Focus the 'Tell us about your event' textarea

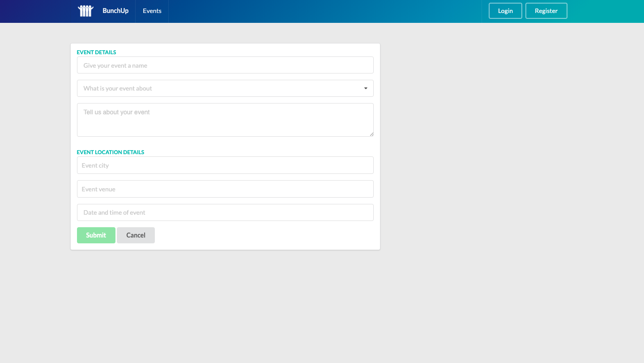pos(225,120)
